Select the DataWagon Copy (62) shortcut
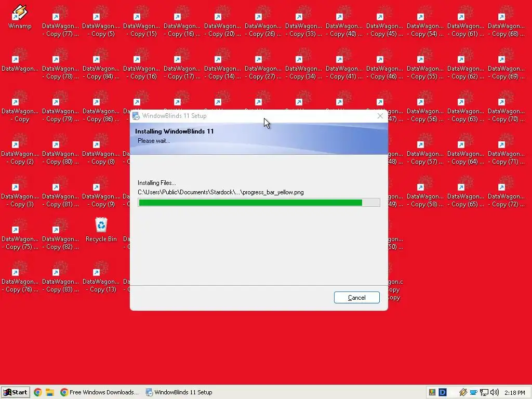 [x=466, y=64]
